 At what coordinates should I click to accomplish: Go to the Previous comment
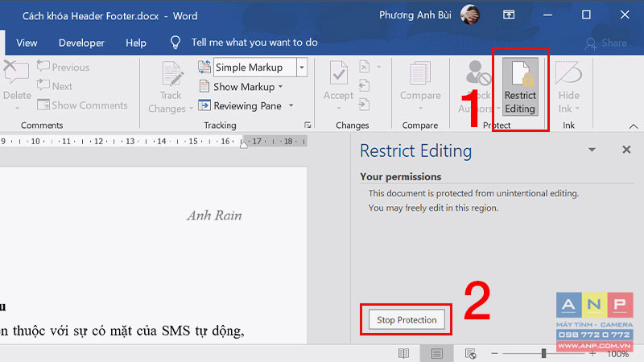point(63,67)
